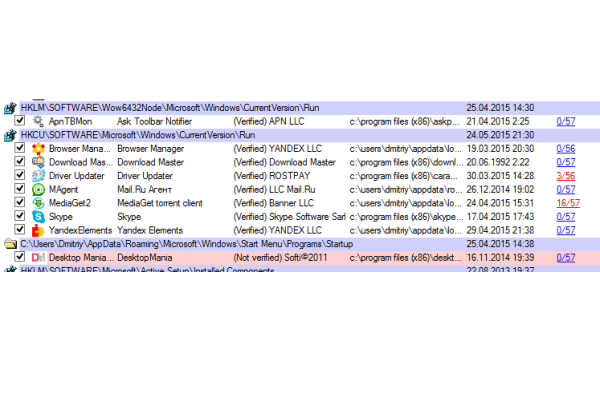Image resolution: width=600 pixels, height=404 pixels.
Task: Click registry icon of HKCU Run key
Action: (10, 135)
